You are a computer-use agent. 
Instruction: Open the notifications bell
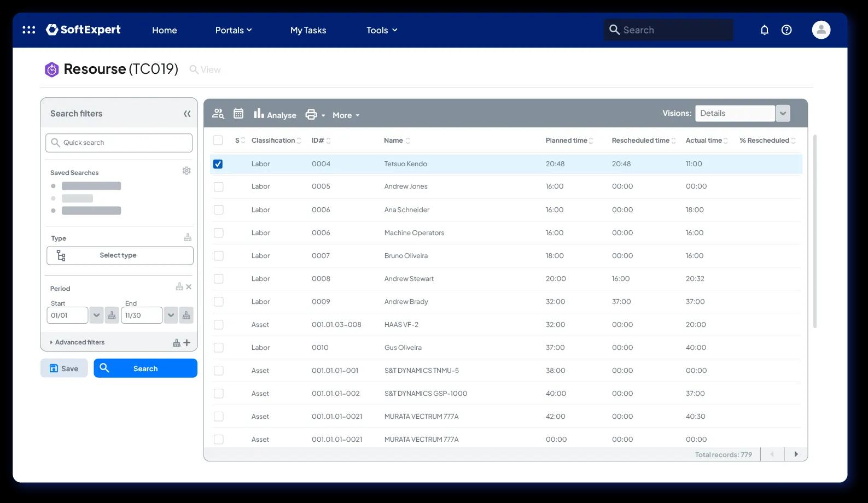(765, 30)
